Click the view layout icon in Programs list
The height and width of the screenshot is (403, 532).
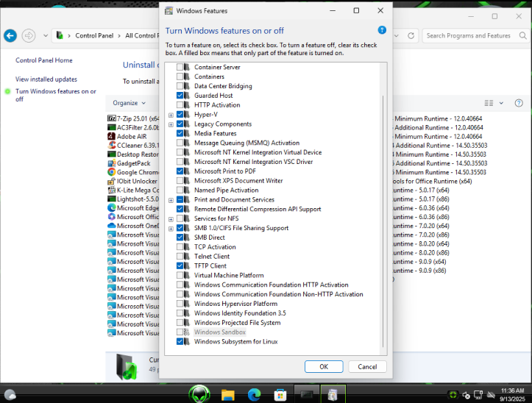tap(489, 103)
